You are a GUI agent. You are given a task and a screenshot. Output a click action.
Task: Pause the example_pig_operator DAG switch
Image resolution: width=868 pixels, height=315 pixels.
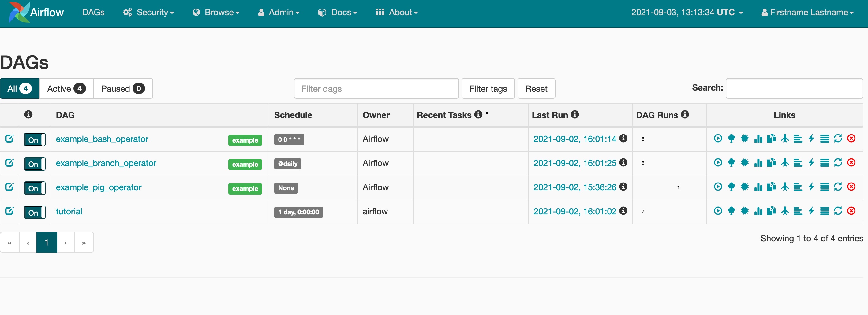(35, 188)
